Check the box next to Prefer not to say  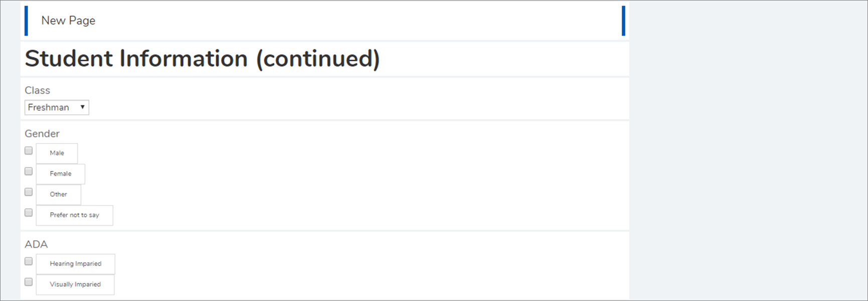[29, 212]
